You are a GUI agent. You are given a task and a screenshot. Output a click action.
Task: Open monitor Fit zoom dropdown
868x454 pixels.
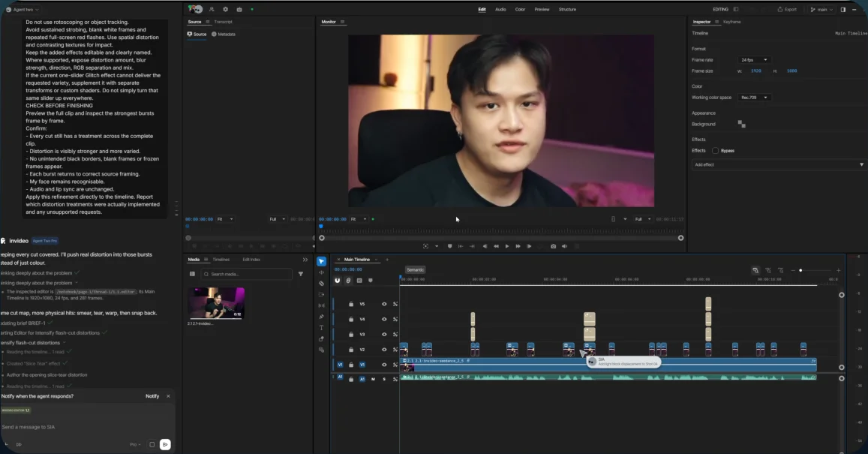coord(359,219)
